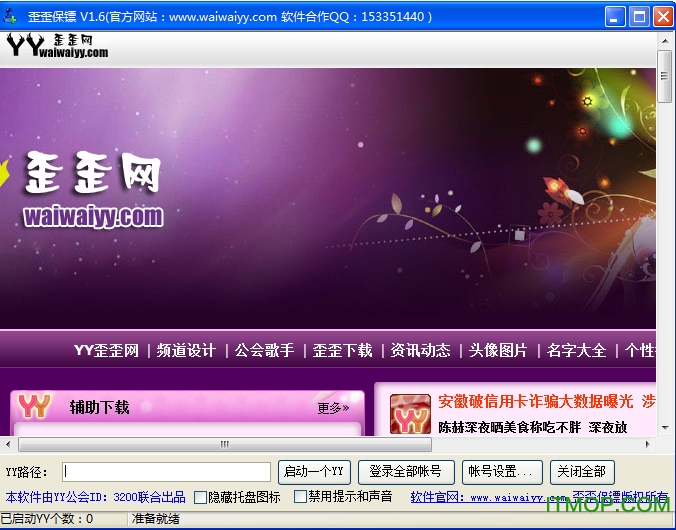
Task: Click vertical scrollbar down arrow
Action: click(664, 427)
